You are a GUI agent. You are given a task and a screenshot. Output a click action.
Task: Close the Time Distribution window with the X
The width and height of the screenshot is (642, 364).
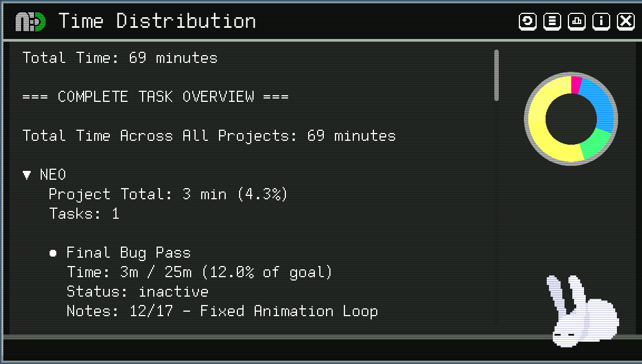click(626, 22)
